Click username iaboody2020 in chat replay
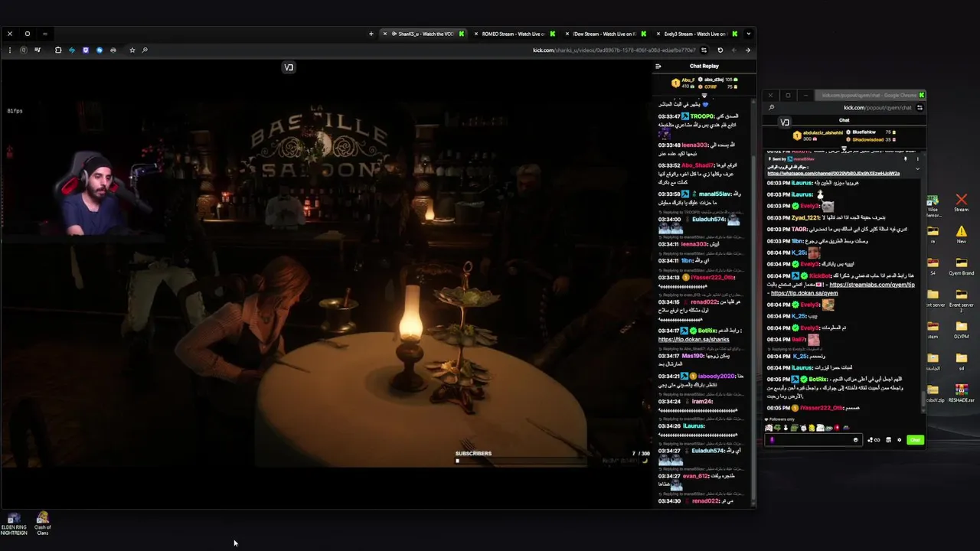This screenshot has width=980, height=551. click(717, 377)
